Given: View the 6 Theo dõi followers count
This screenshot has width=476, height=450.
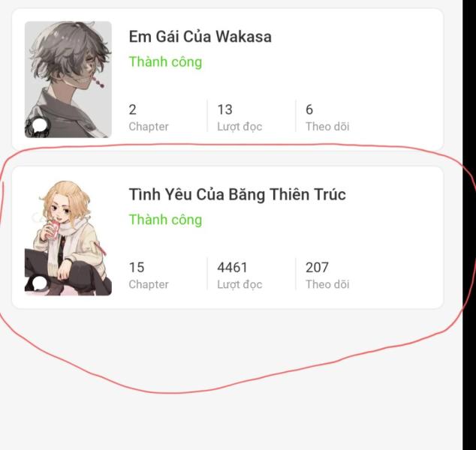Looking at the screenshot, I should coord(309,109).
